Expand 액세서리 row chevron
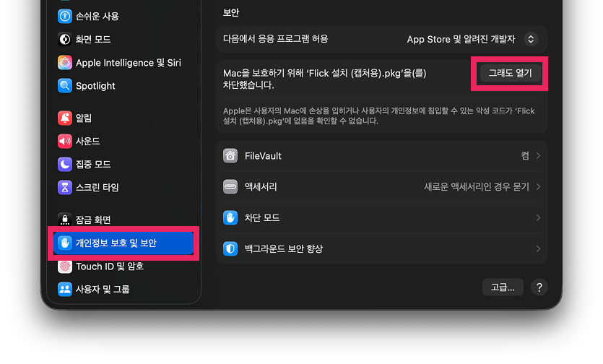This screenshot has width=603, height=364. [x=538, y=186]
